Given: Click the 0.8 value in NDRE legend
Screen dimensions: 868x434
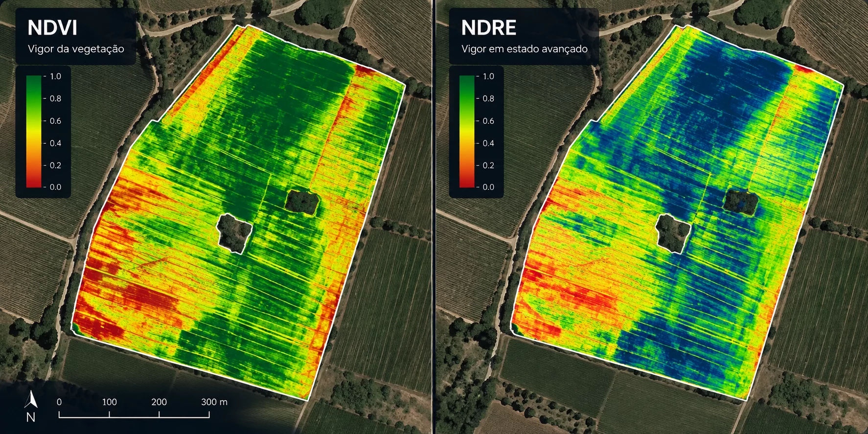Looking at the screenshot, I should click(488, 98).
